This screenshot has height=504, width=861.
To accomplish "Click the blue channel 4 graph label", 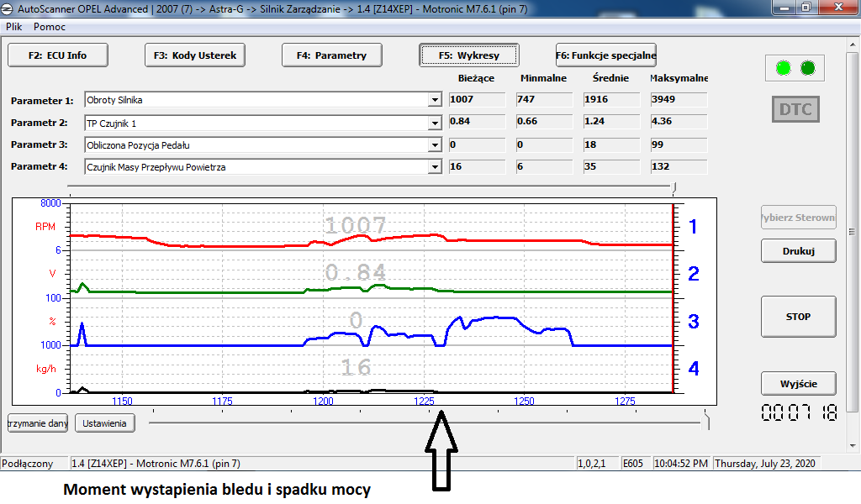I will [x=693, y=369].
